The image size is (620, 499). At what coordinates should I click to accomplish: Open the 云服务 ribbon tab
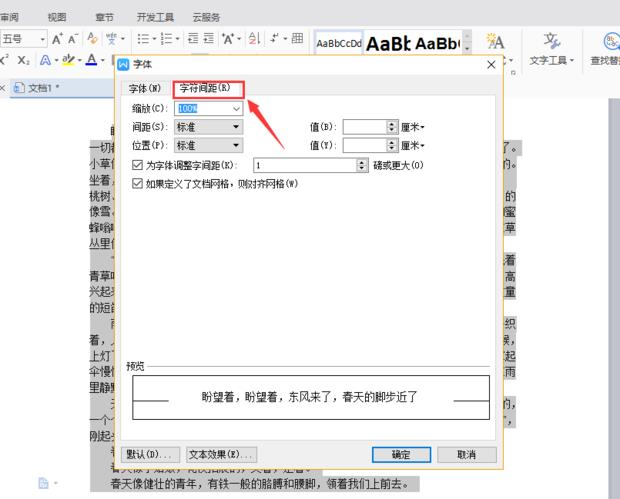(206, 17)
